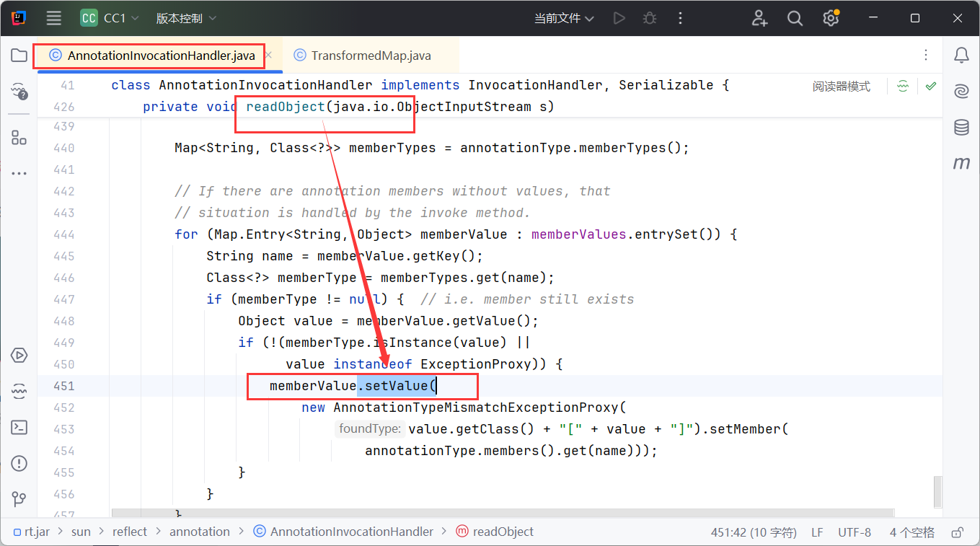Open the Project folder tool window
The image size is (980, 546).
(19, 56)
